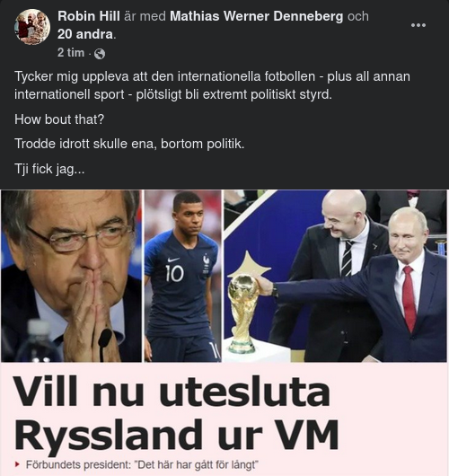Show the '20 andra' tagged people
This screenshot has height=476, width=449.
[x=85, y=34]
